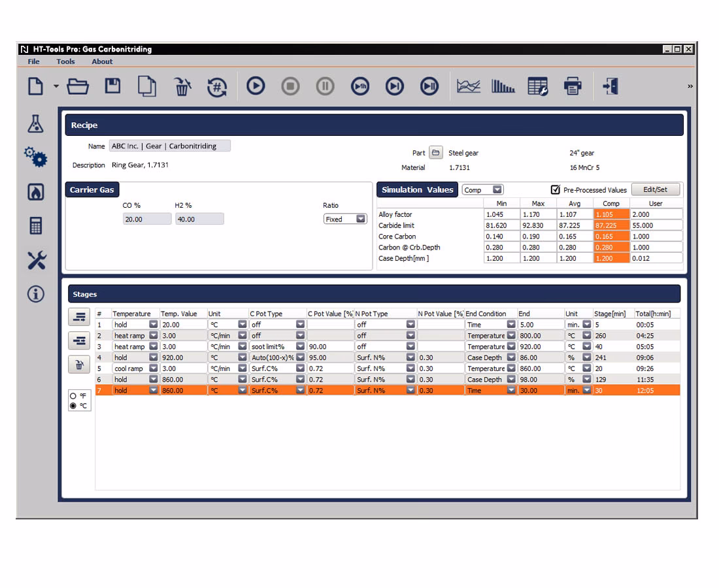Print the recipe using the printer icon
This screenshot has height=588, width=719.
point(573,86)
